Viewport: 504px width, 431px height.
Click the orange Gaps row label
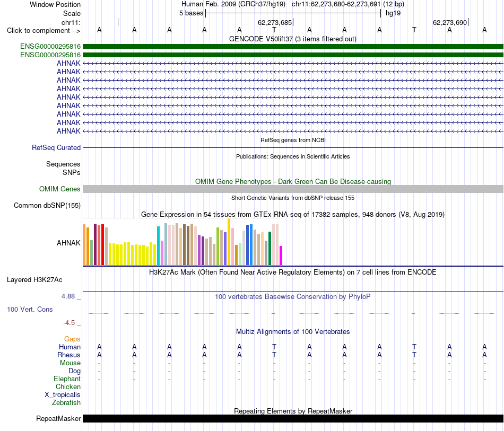[x=72, y=339]
